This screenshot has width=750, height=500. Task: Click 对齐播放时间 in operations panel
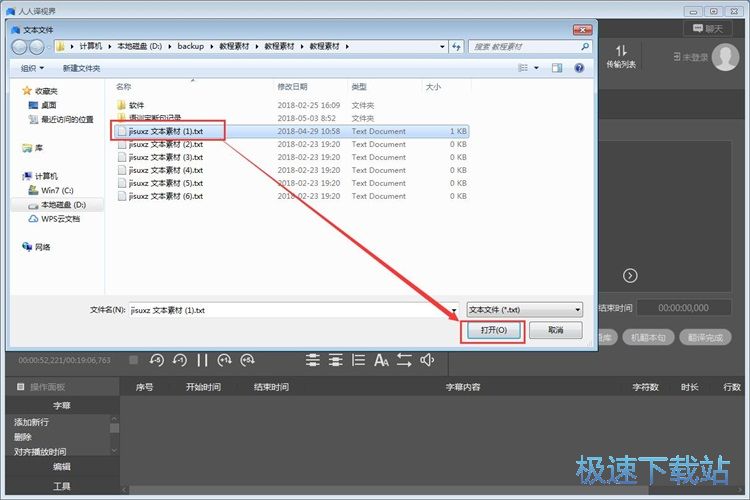coord(40,451)
